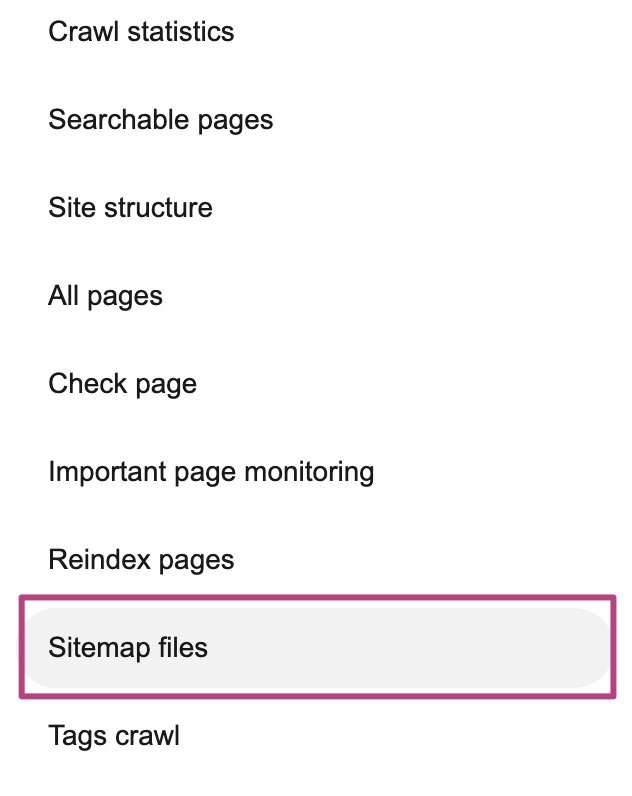Select Searchable pages in the sidebar
632x796 pixels.
pyautogui.click(x=160, y=120)
